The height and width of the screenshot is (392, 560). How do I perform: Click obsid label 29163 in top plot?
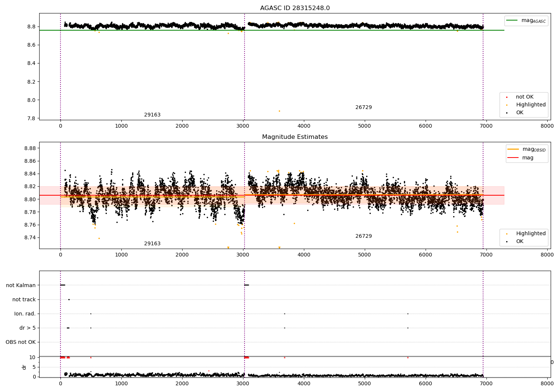(152, 115)
